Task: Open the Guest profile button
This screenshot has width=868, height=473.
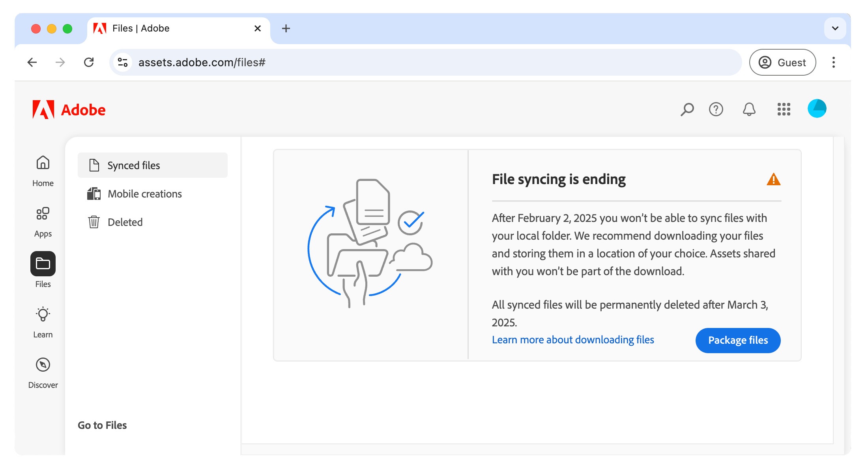Action: point(783,62)
